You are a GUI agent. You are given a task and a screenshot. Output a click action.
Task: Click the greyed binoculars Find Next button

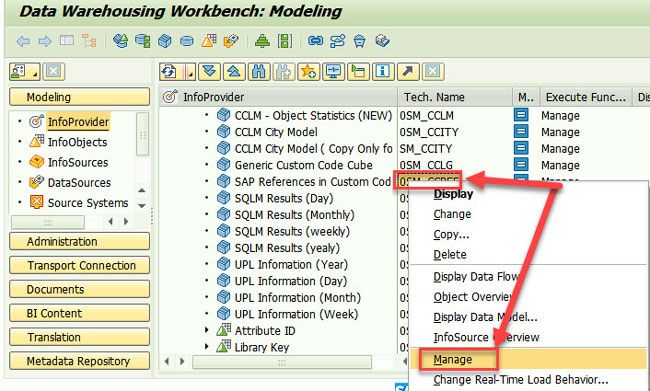tap(284, 72)
